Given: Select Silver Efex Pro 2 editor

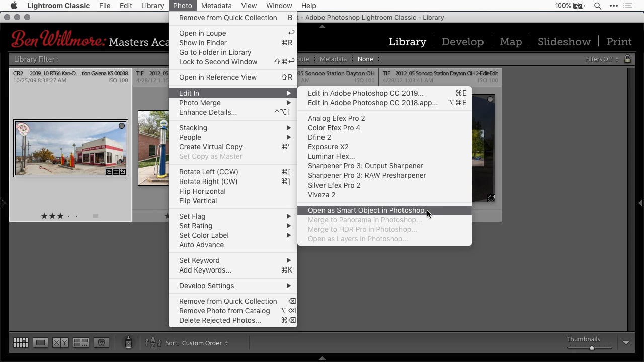Looking at the screenshot, I should click(384, 185).
